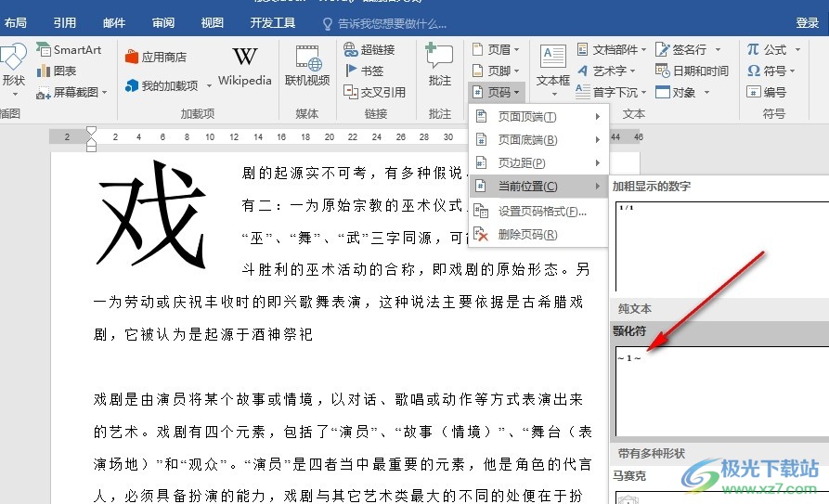Viewport: 829px width, 504px height.
Task: Choose Bottom of Page (页面底端) submenu
Action: click(538, 139)
